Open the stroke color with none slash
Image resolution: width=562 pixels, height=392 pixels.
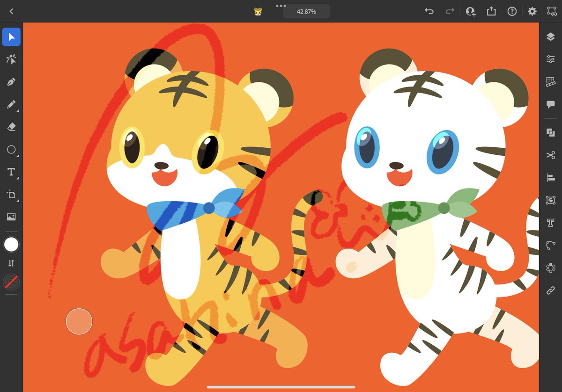[x=11, y=282]
